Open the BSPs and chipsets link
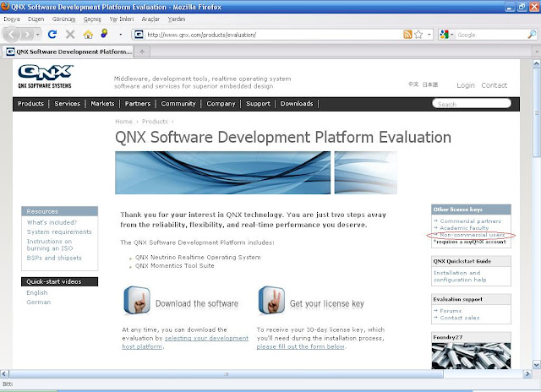The image size is (541, 392). pos(54,258)
